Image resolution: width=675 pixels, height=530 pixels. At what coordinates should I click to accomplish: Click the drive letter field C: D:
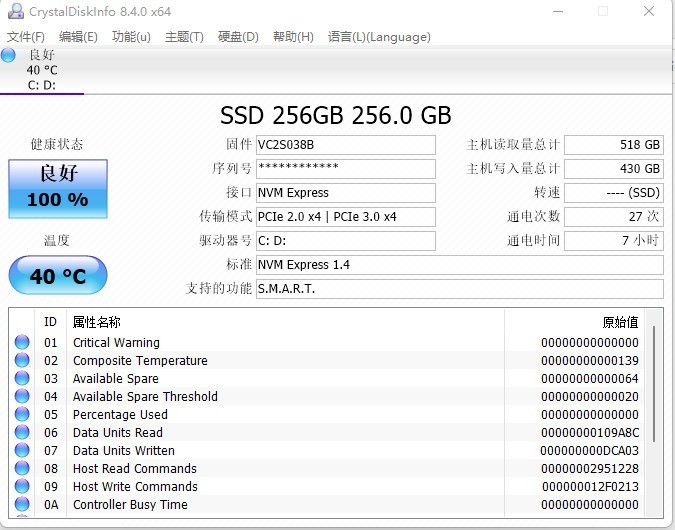[x=346, y=241]
